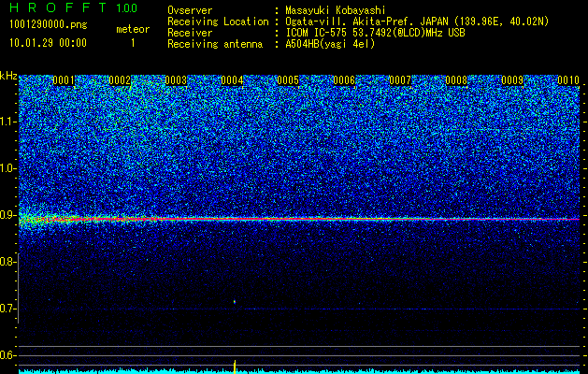Click the cyan signal level strip at the bottom
Image resolution: width=588 pixels, height=374 pixels.
(x=299, y=371)
